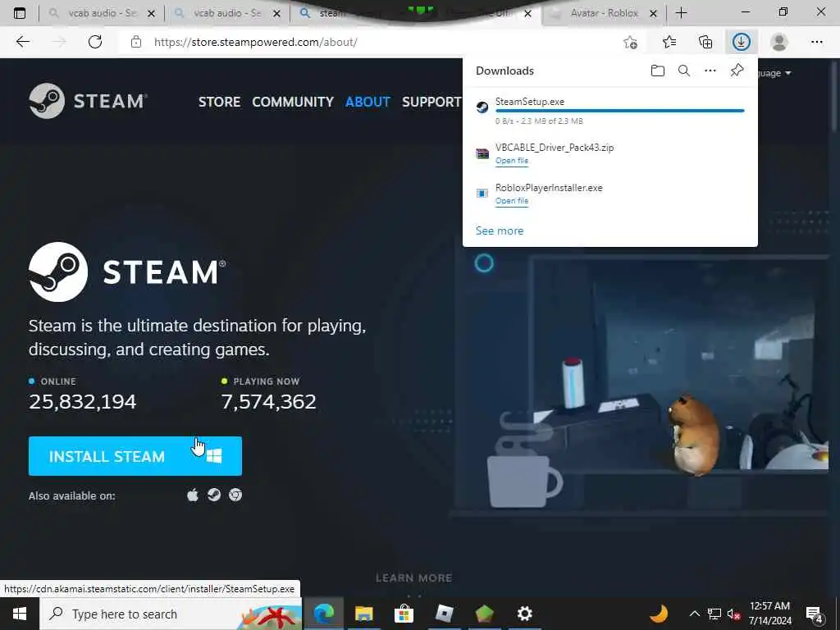Add this page to favorites
Screen dimensions: 840x630
point(631,43)
